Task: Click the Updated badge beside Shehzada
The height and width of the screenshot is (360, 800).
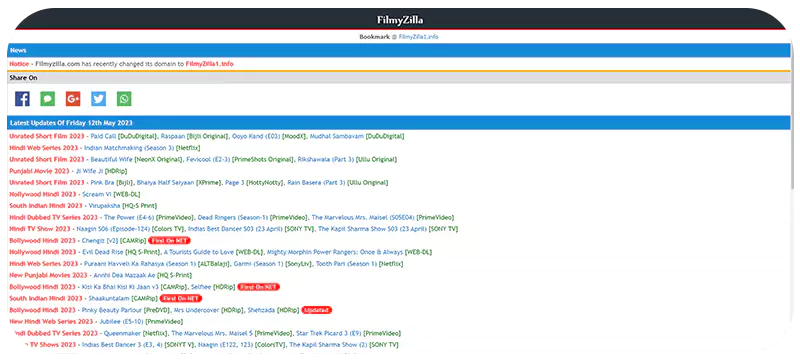Action: [317, 310]
